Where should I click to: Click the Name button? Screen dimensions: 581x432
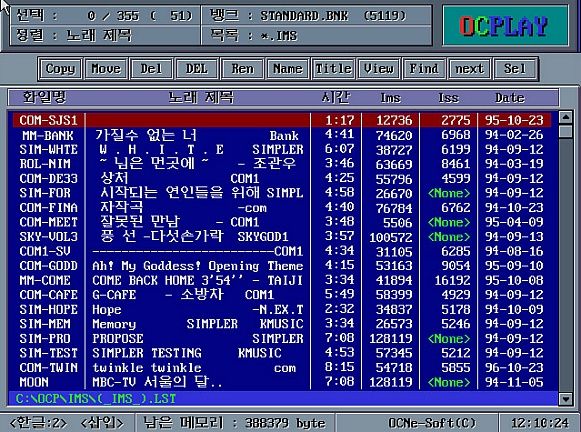coord(288,69)
